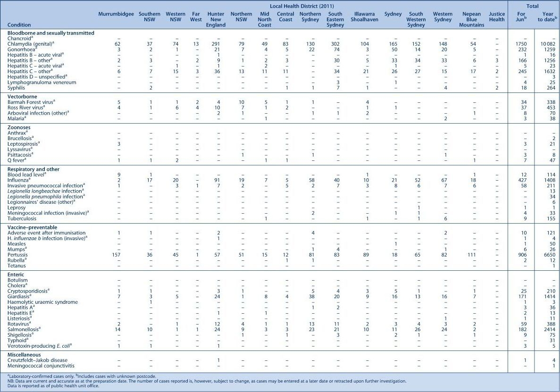Select the Hunter New England column header
Viewport: 560px width, 392px height.
[x=216, y=20]
